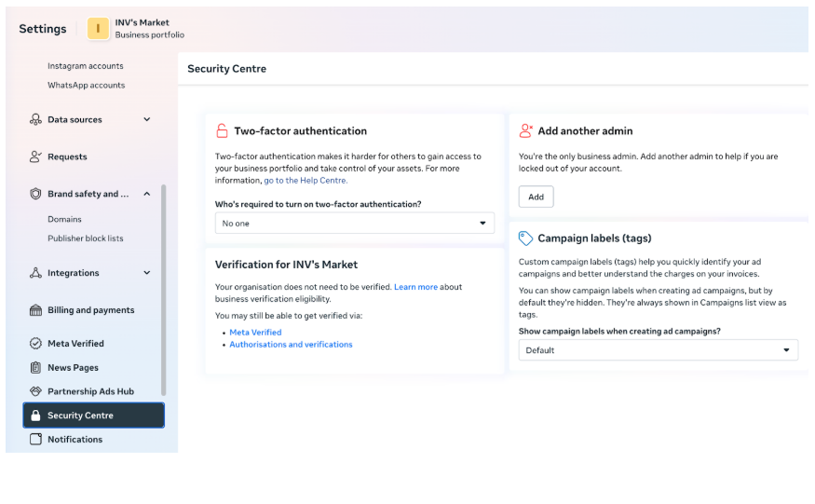Image resolution: width=815 pixels, height=504 pixels.
Task: Open Instagram accounts settings
Action: coord(86,66)
